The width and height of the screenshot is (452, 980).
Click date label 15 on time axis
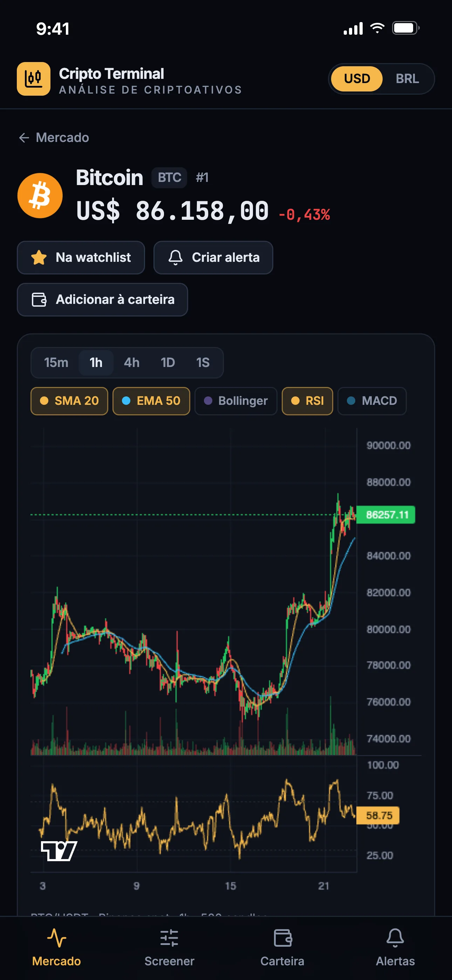[x=231, y=886]
